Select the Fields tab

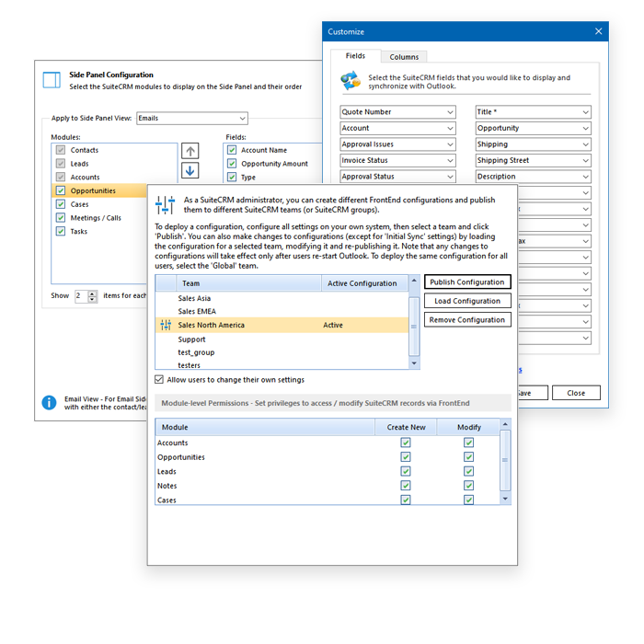[x=355, y=56]
